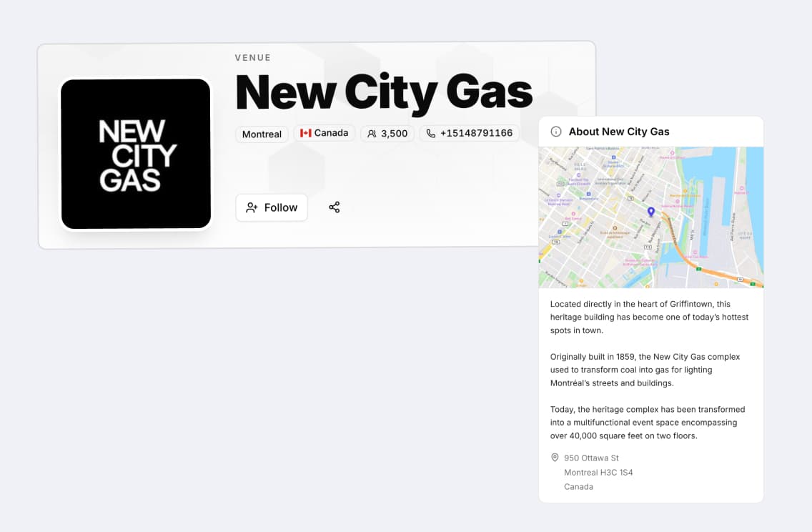Click the Follow button
This screenshot has height=532, width=812.
click(272, 208)
